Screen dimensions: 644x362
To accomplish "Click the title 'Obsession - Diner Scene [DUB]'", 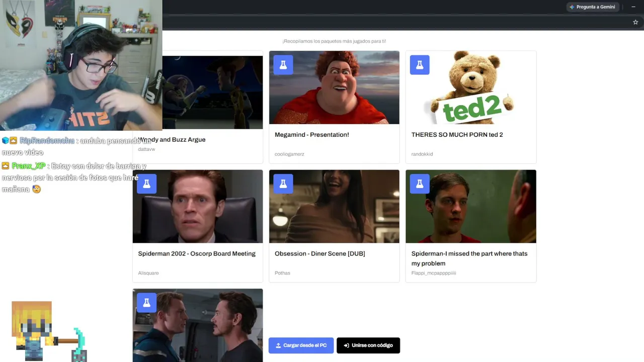I will [x=320, y=254].
